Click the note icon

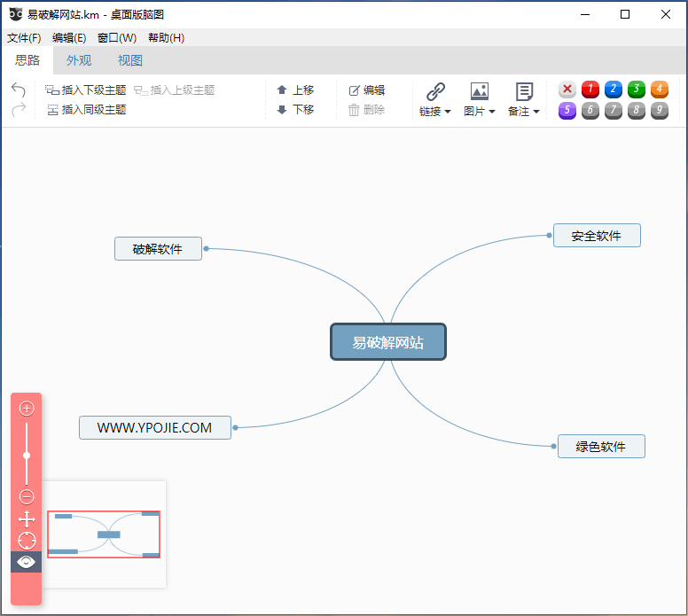click(524, 91)
